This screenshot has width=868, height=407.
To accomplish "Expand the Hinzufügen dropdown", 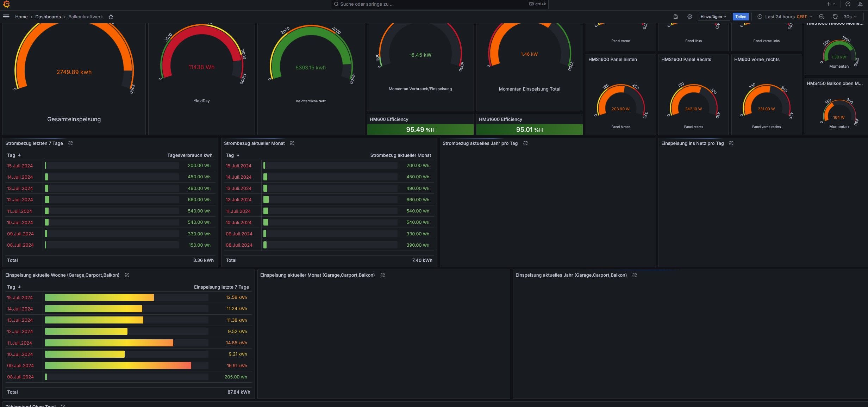I will [713, 17].
